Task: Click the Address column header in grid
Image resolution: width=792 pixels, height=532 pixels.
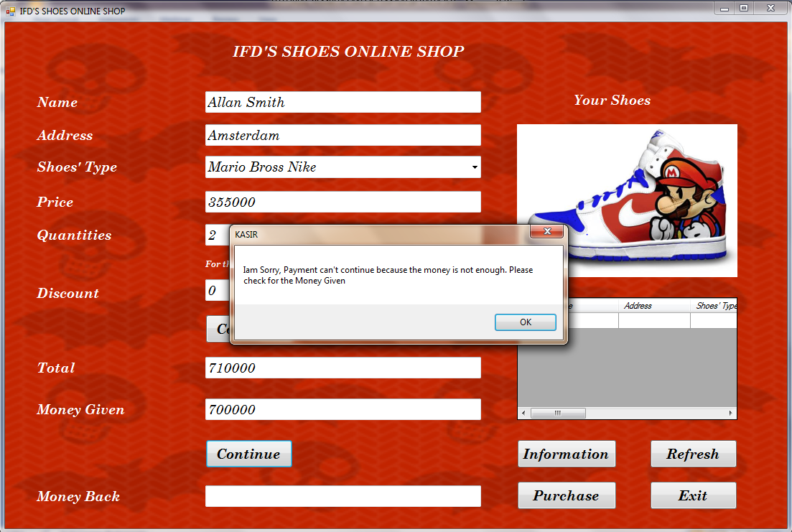Action: point(654,306)
